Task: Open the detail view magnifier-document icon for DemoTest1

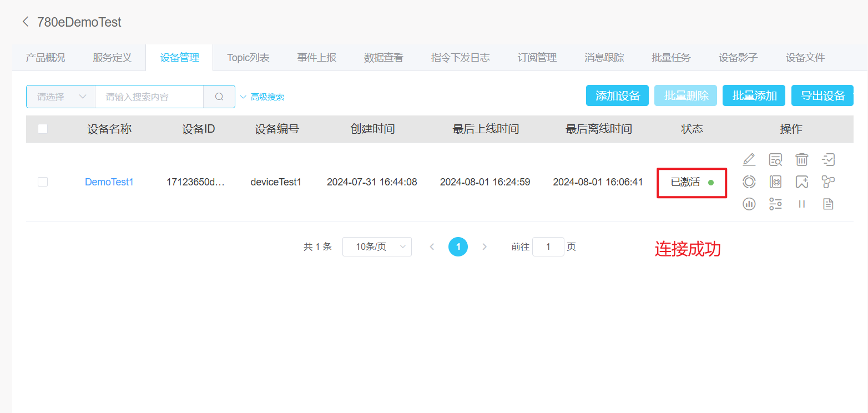Action: pos(775,160)
